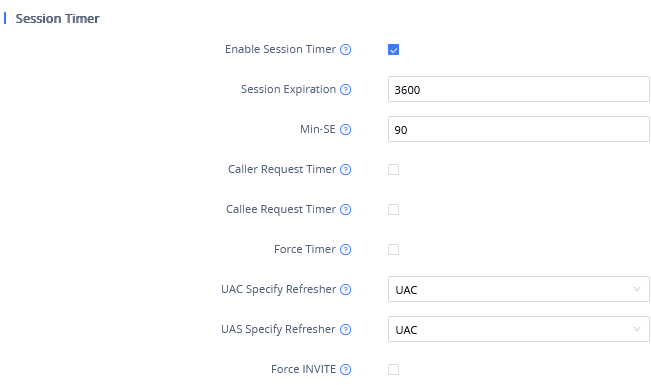Show help for Caller Request Timer

tap(345, 169)
